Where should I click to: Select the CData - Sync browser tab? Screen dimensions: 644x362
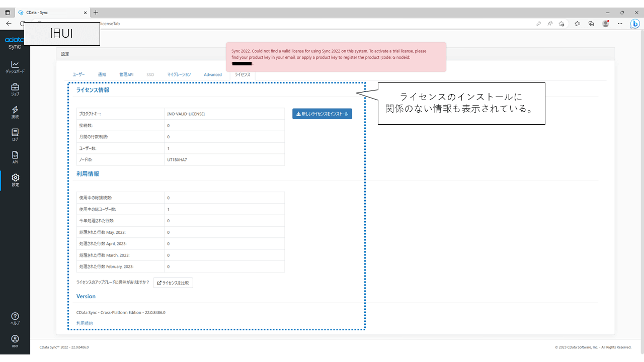(51, 13)
